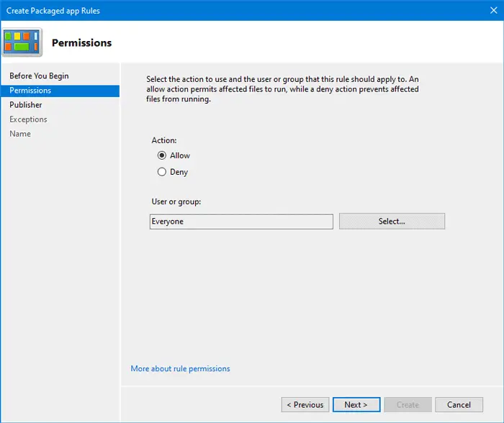Screen dimensions: 504x423
Task: Click the Select... user or group button
Action: 392,221
